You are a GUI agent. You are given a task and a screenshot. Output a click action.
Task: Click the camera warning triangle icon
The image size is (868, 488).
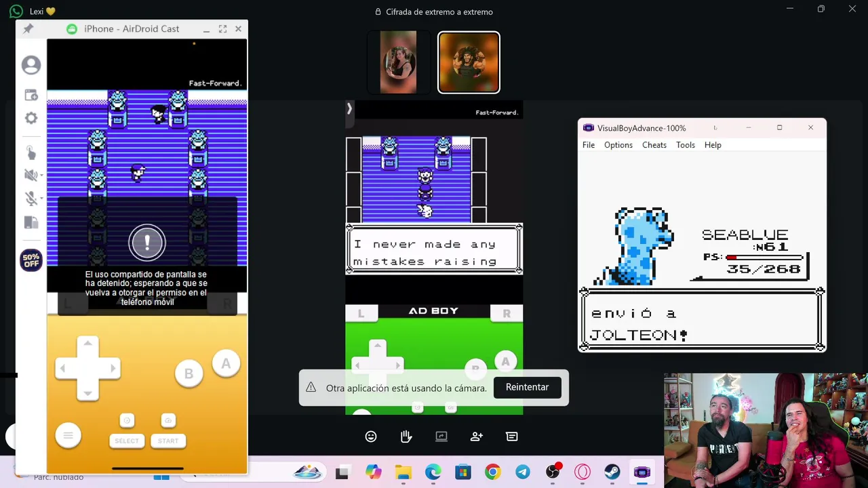[311, 387]
